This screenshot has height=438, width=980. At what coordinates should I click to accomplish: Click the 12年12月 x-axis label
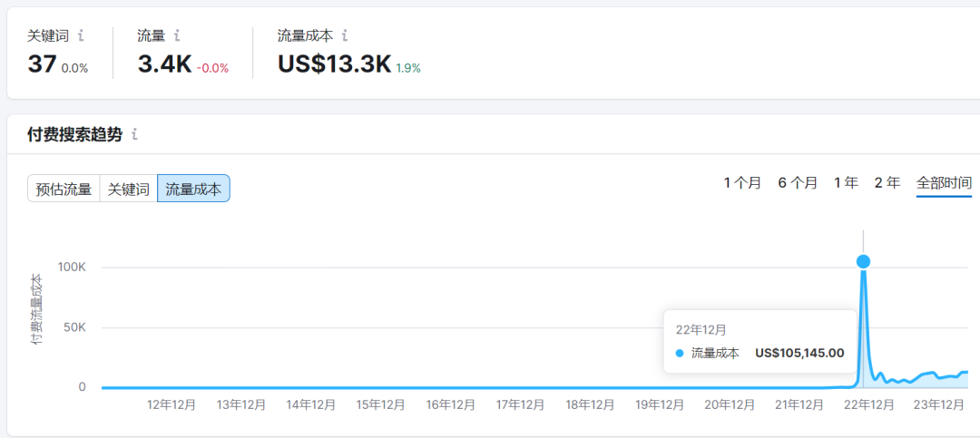tap(171, 404)
